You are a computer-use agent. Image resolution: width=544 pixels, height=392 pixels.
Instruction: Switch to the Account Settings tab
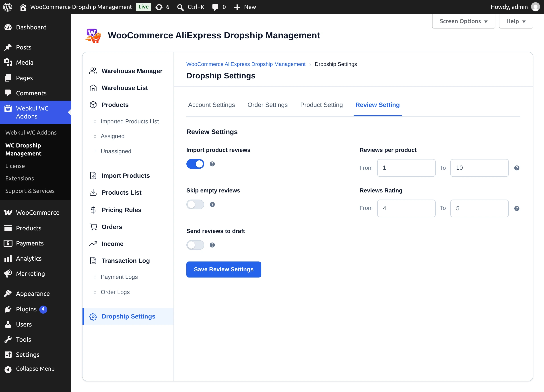coord(211,105)
